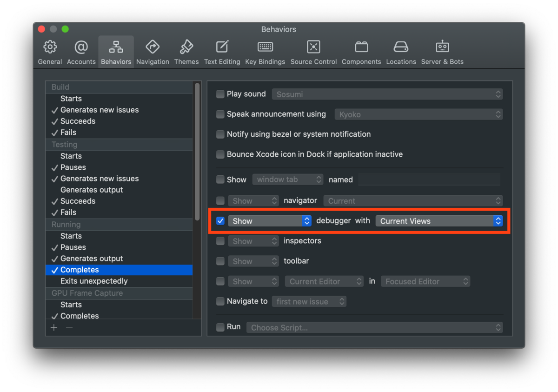The image size is (558, 392).
Task: Select Testing Pauses behavior
Action: (119, 167)
